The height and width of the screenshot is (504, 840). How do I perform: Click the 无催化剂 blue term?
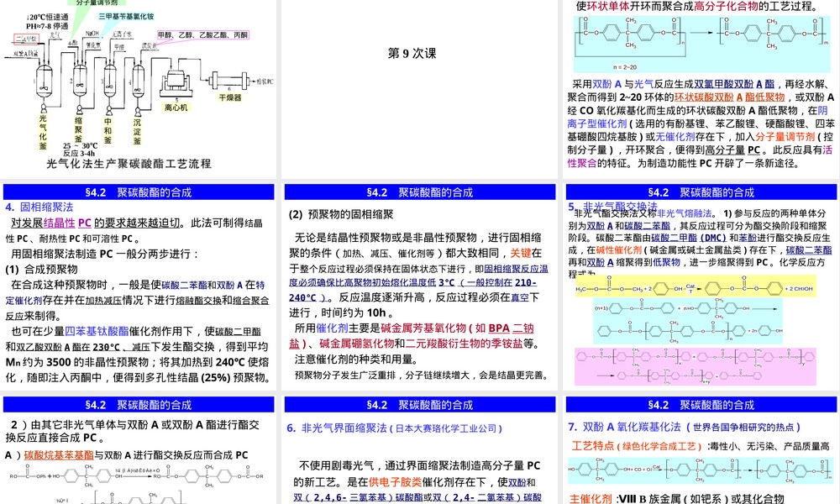point(675,137)
